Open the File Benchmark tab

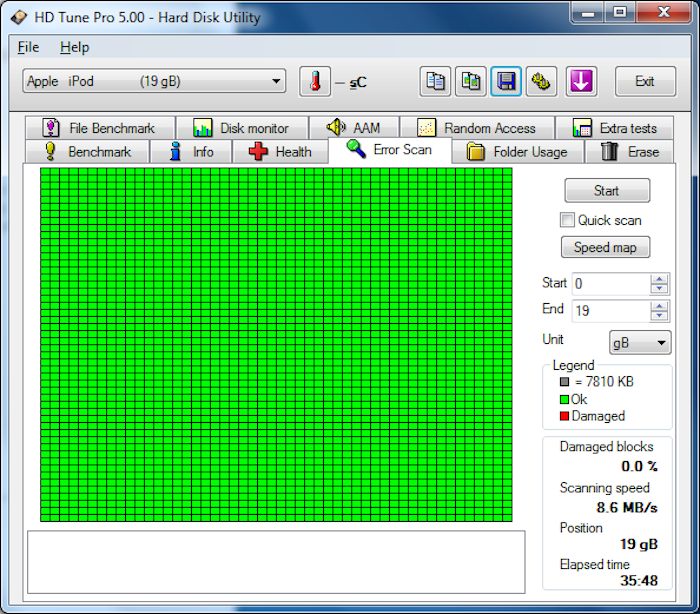pyautogui.click(x=100, y=128)
